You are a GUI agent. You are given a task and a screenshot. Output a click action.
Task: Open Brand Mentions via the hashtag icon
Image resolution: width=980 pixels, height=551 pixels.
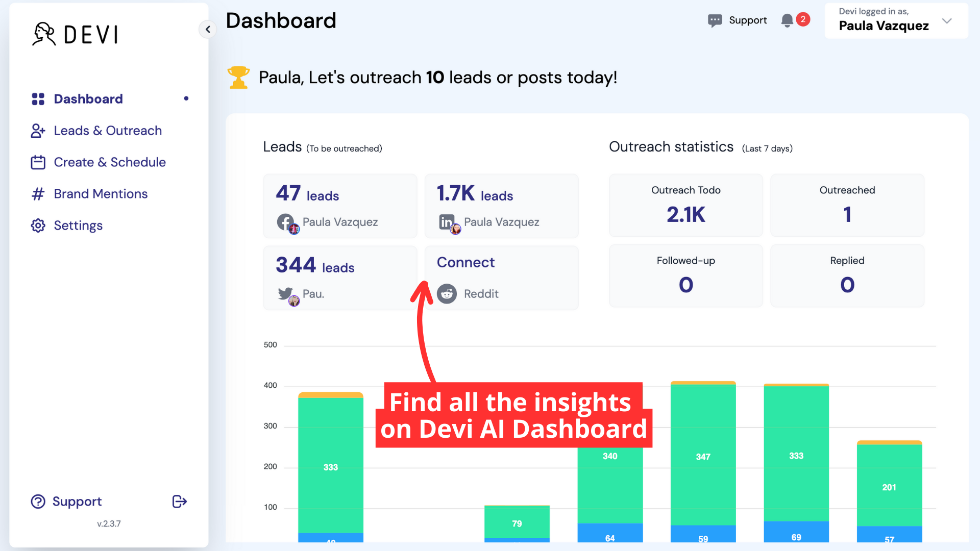pos(38,194)
